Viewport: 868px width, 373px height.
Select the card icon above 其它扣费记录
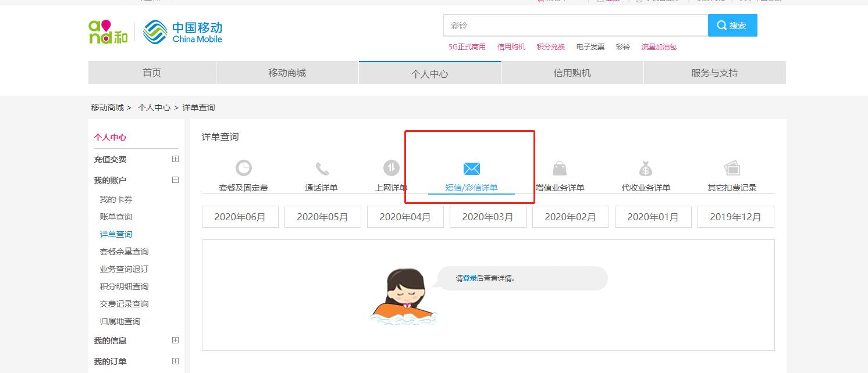pos(731,168)
